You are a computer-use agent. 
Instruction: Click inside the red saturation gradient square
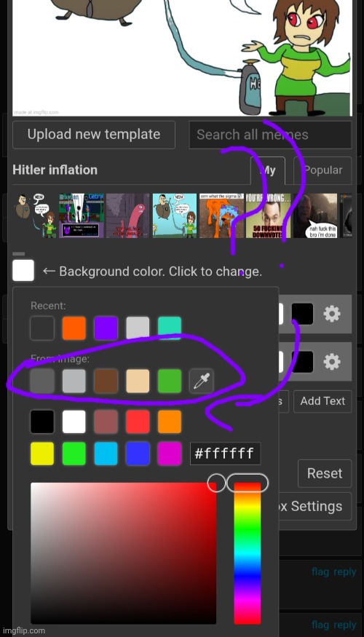[x=124, y=553]
